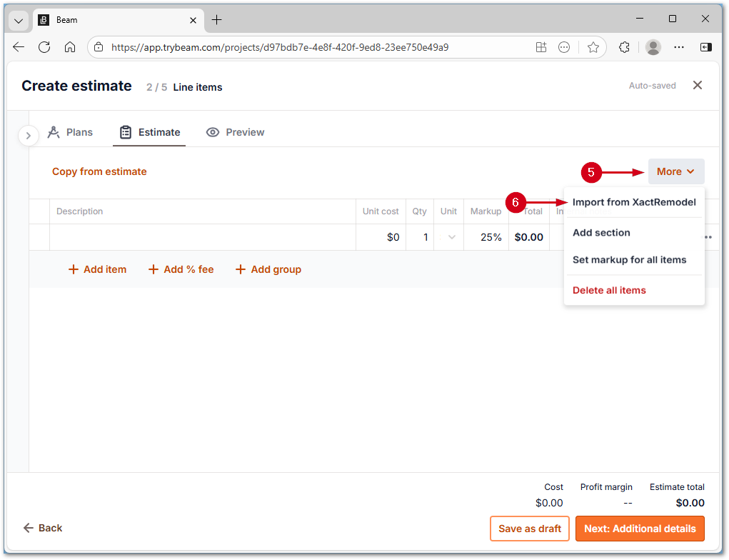Click the Unit cost field showing $0
Screen dimensions: 729x560
coord(381,237)
